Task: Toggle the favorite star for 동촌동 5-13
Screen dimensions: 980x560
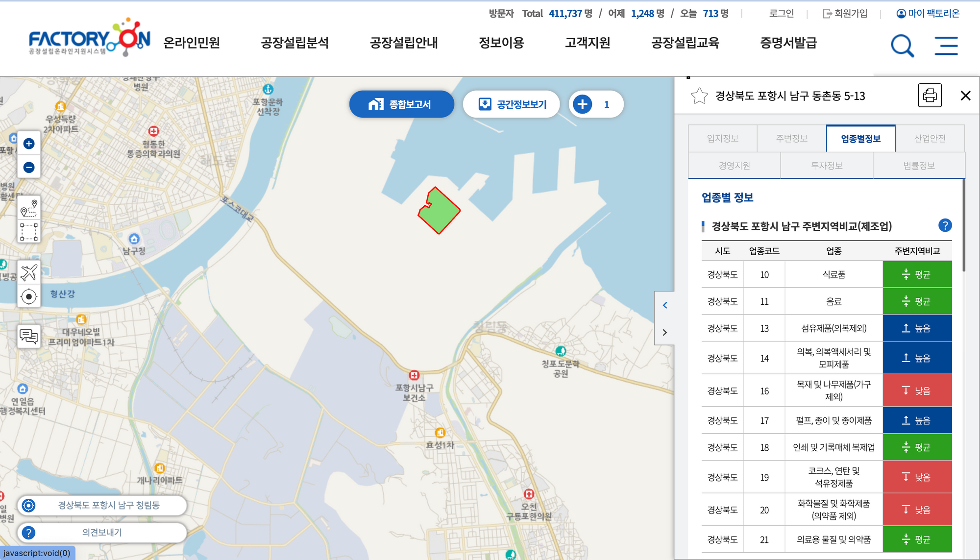Action: pos(700,96)
